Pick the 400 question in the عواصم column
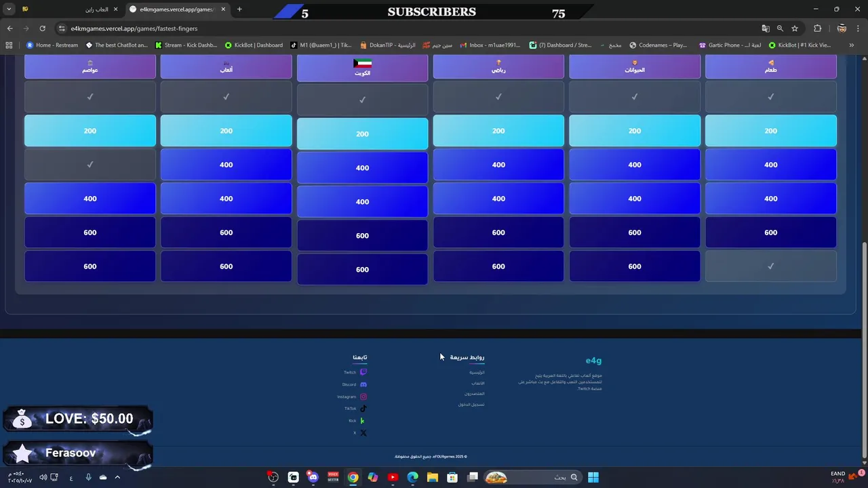This screenshot has width=868, height=488. coord(90,199)
